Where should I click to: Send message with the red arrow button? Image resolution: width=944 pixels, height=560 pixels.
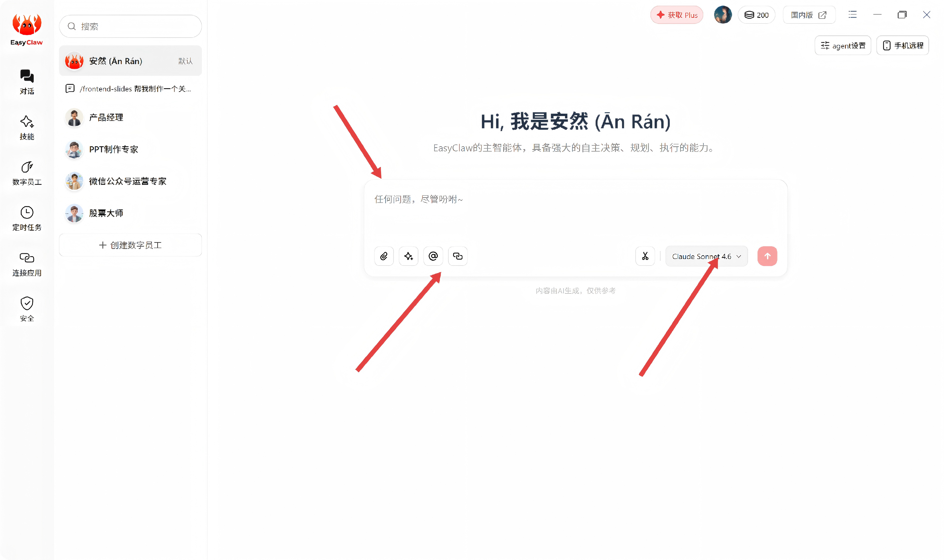point(767,256)
